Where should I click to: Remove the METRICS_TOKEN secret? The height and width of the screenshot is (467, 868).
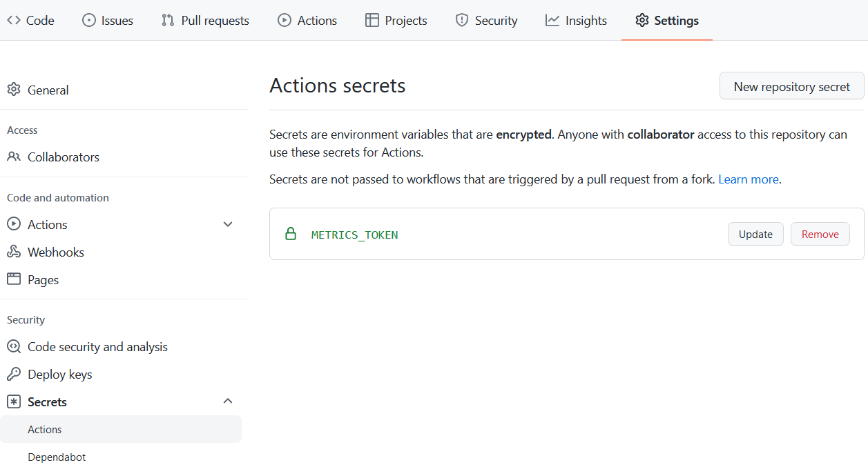[x=820, y=234]
